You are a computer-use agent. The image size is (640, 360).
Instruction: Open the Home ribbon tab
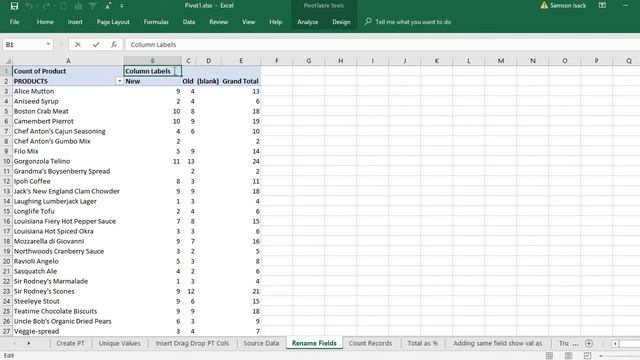[45, 22]
